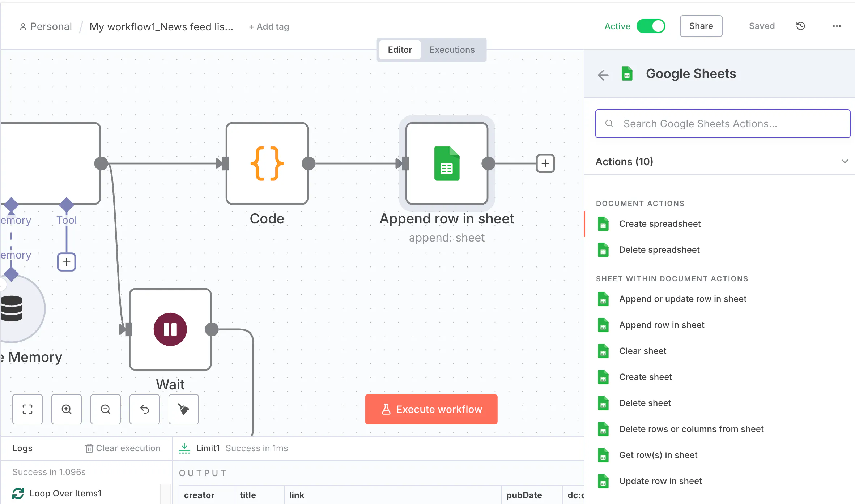Click the undo arrow canvas button
The height and width of the screenshot is (504, 855).
[145, 409]
